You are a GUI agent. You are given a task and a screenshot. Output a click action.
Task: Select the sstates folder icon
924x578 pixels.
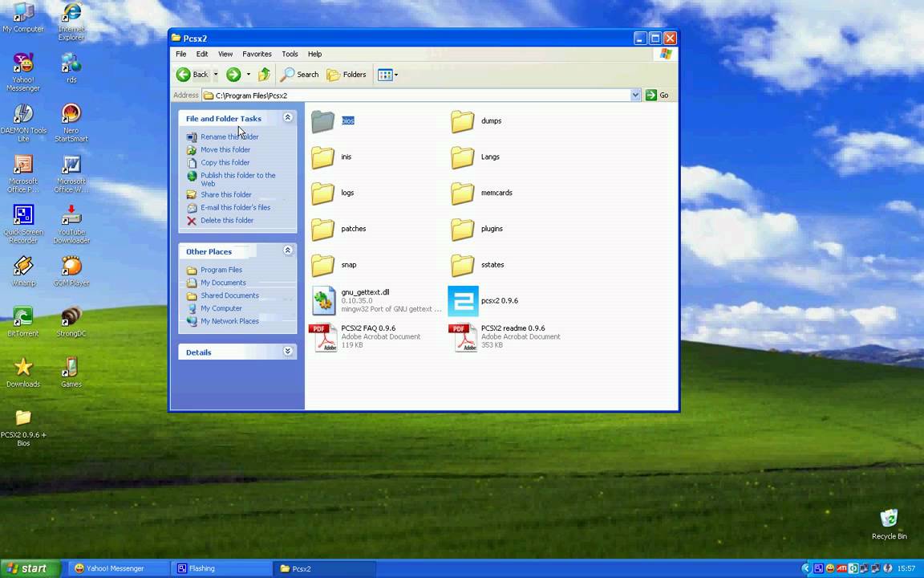(463, 265)
